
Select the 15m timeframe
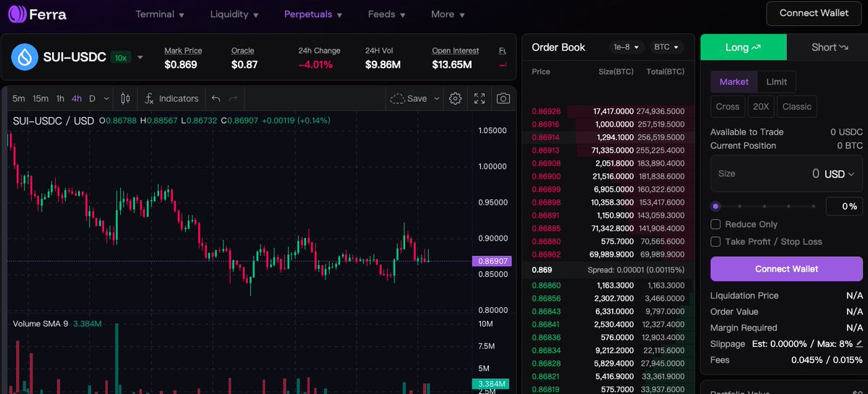click(x=41, y=98)
